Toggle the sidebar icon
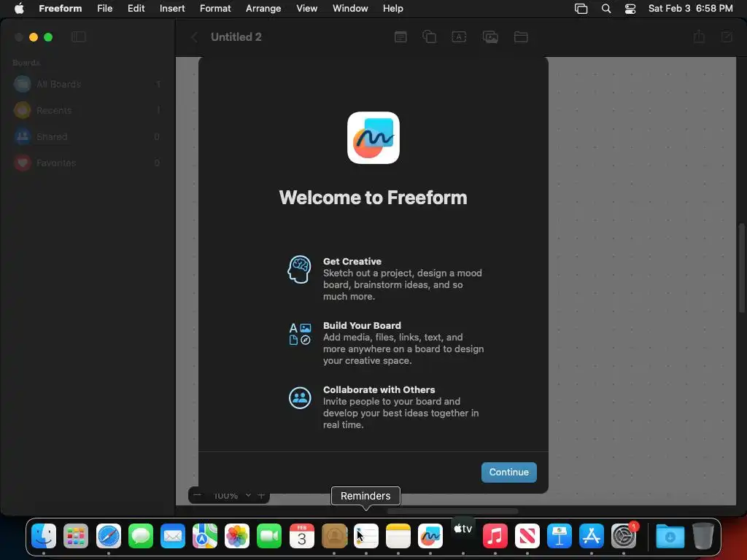 [x=79, y=36]
